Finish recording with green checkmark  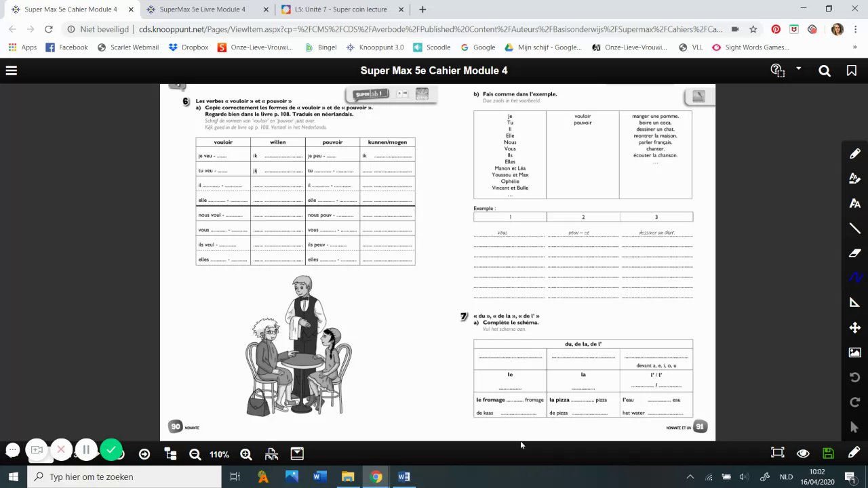coord(111,450)
